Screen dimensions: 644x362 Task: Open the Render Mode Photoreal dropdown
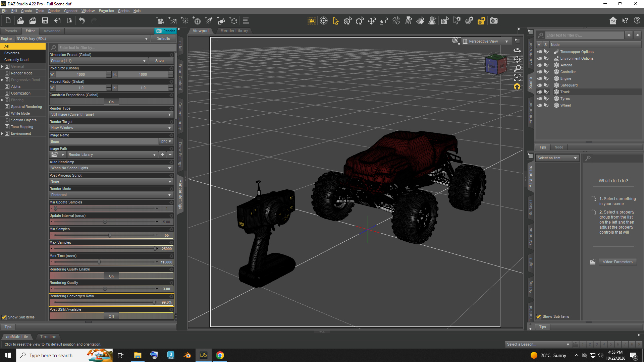pos(111,195)
